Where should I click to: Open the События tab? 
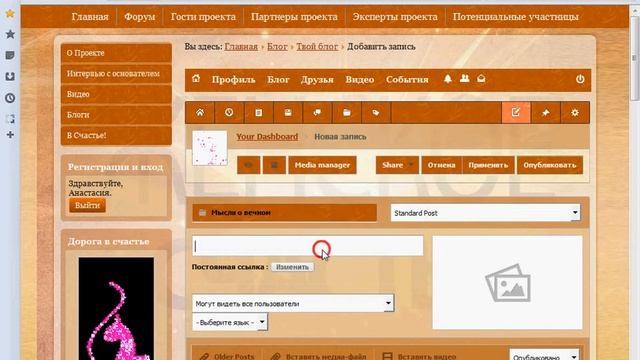point(407,79)
